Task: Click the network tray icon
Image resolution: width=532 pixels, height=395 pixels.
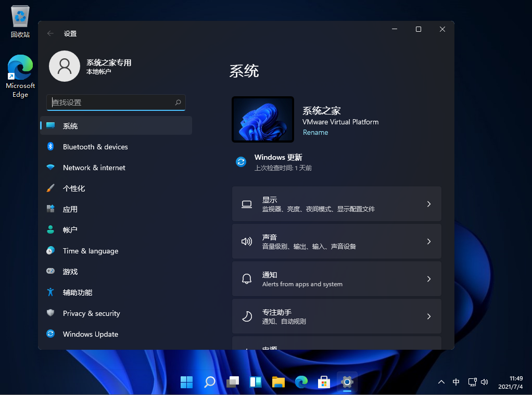Action: coord(472,382)
